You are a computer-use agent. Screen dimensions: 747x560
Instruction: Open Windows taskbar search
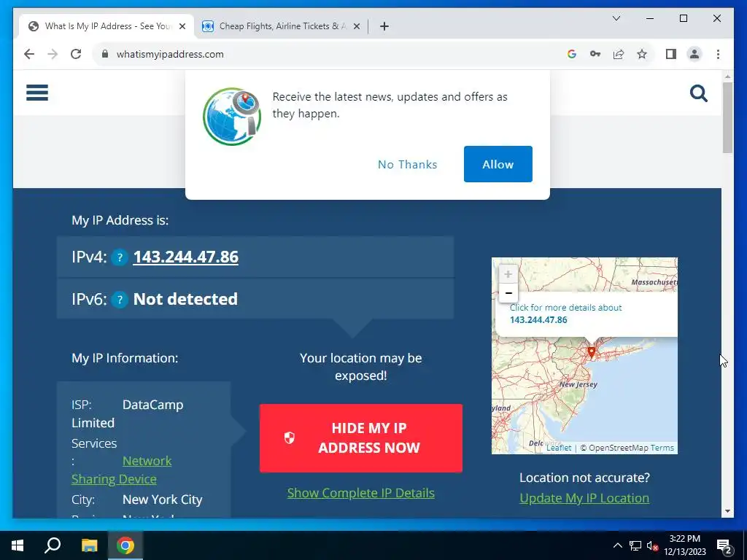click(53, 545)
